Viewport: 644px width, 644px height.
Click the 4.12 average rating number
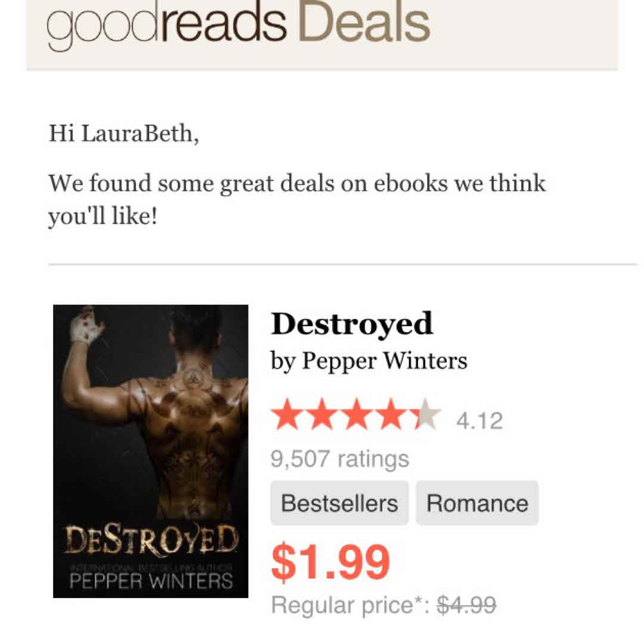[x=479, y=420]
